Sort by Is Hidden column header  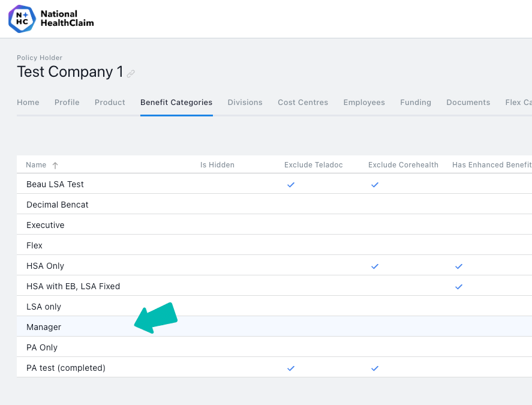point(217,165)
